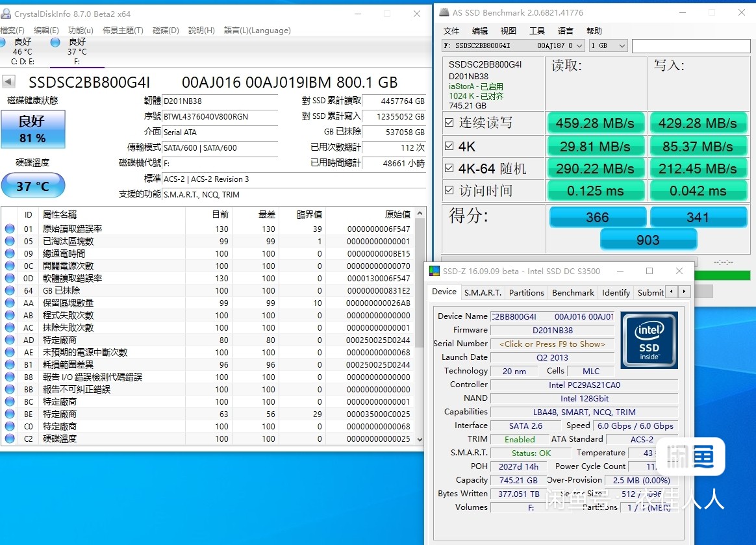Click status orb for attribute AA row
The height and width of the screenshot is (545, 756).
tap(10, 303)
